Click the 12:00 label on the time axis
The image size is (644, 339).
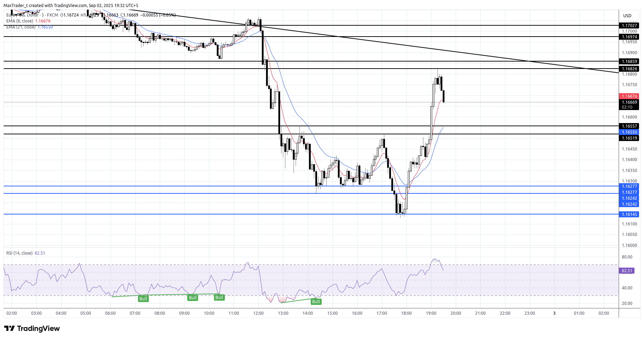[258, 313]
